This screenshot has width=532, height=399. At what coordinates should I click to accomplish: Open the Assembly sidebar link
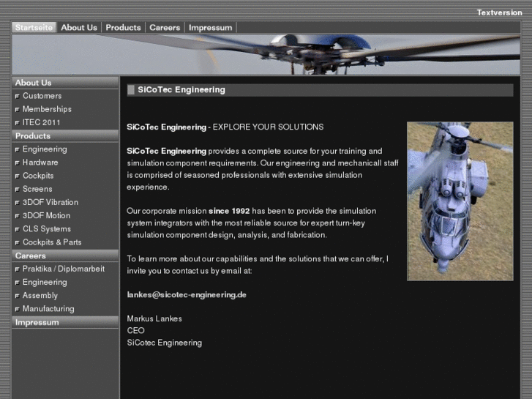(x=40, y=296)
